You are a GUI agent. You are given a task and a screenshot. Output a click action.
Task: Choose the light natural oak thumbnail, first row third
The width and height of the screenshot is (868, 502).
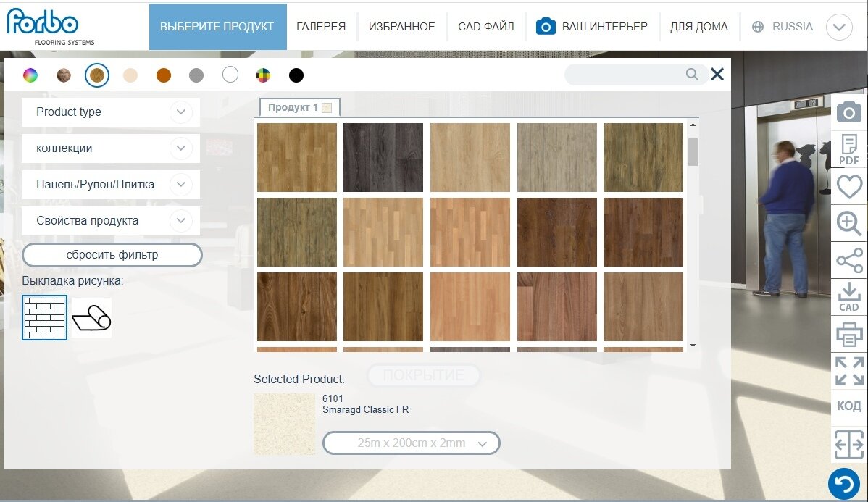tap(470, 157)
